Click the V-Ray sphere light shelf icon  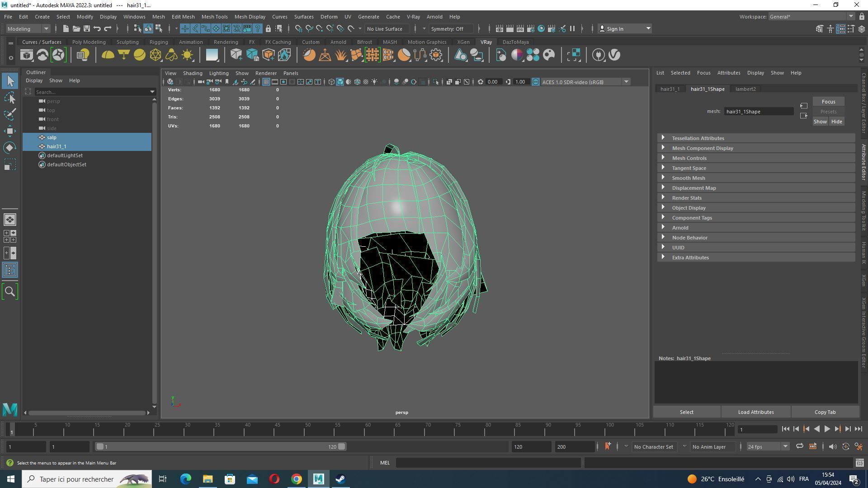pos(140,55)
